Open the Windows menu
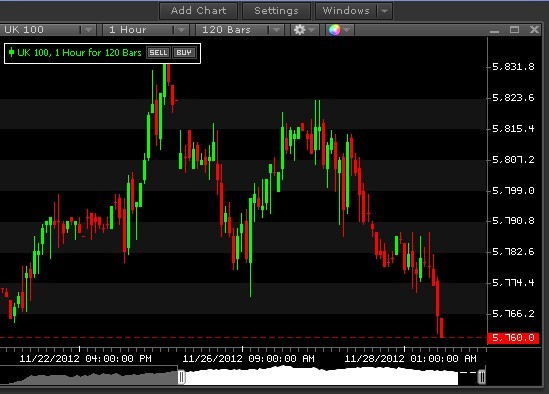The width and height of the screenshot is (549, 394). [x=346, y=11]
